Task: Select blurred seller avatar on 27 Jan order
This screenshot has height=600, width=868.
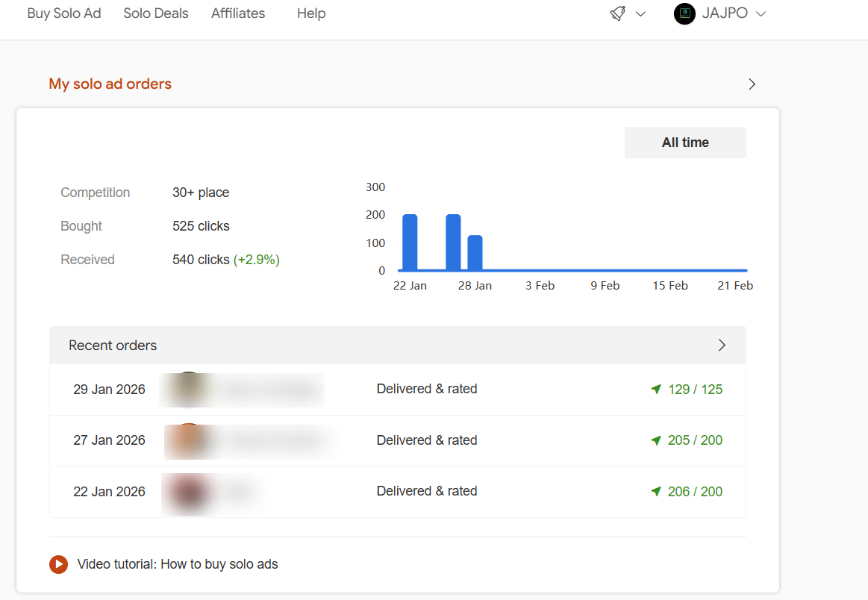Action: 190,440
